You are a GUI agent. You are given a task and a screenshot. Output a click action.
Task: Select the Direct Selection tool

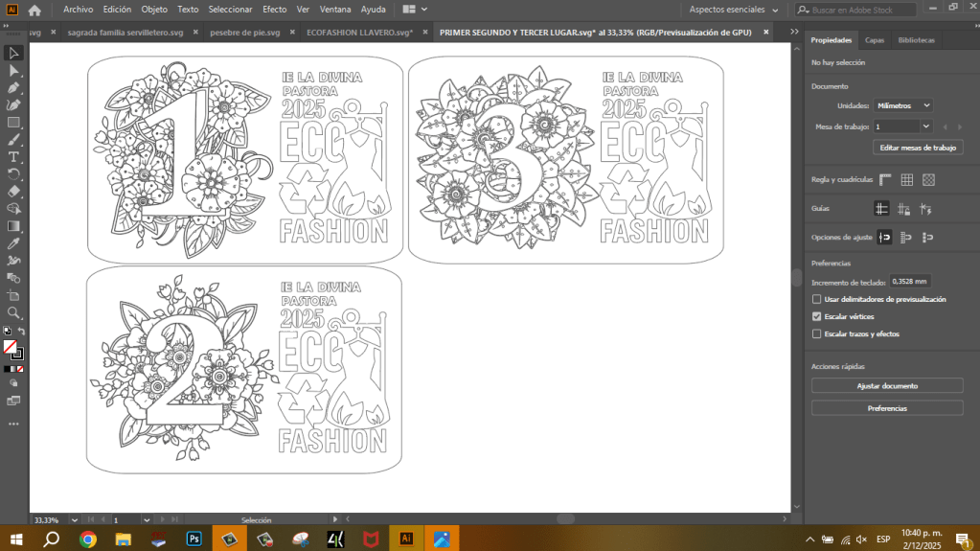[13, 70]
